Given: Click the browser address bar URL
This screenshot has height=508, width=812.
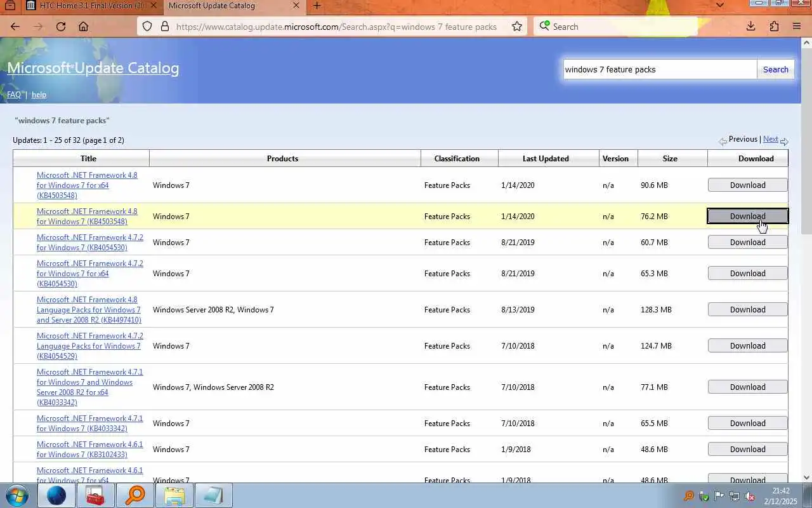Looking at the screenshot, I should [x=336, y=27].
